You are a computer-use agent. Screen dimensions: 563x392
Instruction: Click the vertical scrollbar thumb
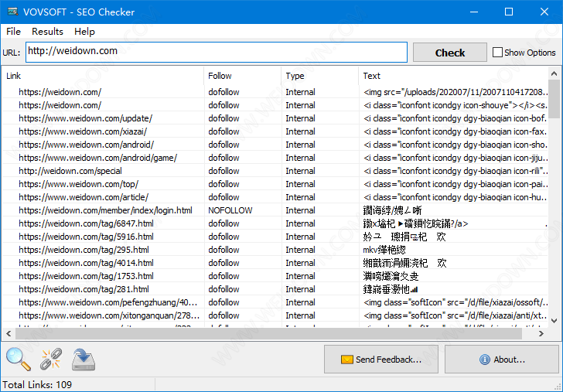pyautogui.click(x=554, y=99)
